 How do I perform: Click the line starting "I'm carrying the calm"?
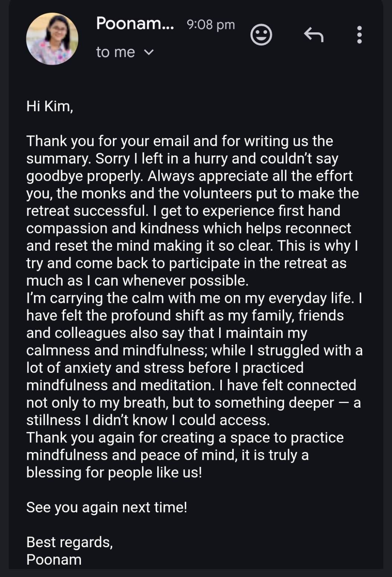194,298
